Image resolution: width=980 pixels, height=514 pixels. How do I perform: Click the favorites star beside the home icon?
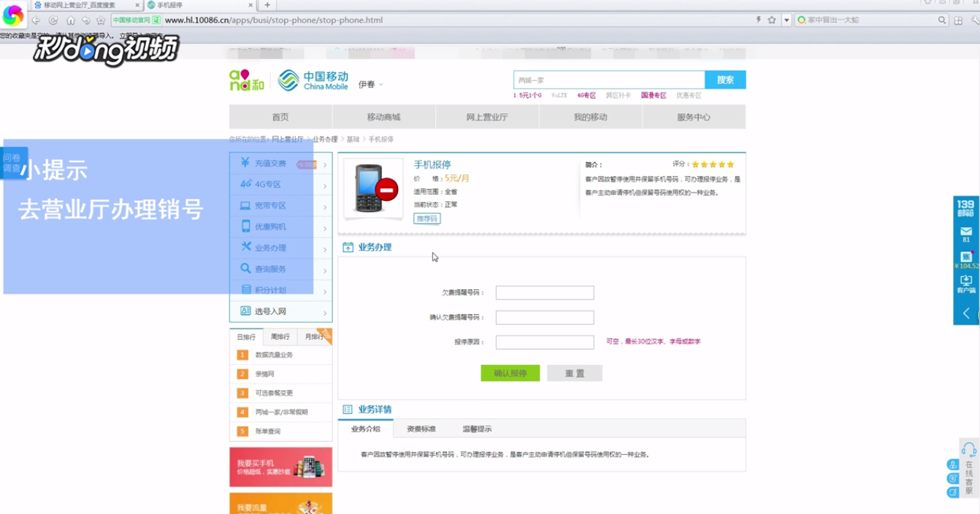101,20
